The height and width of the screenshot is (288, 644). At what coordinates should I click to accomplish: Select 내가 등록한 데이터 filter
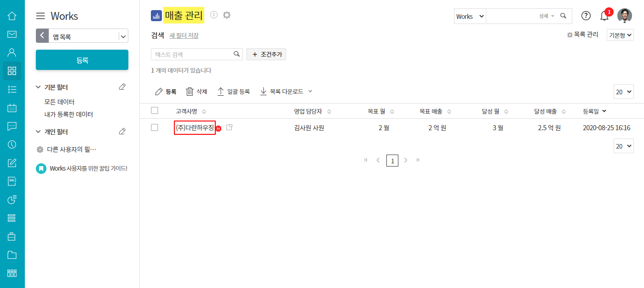pos(69,114)
